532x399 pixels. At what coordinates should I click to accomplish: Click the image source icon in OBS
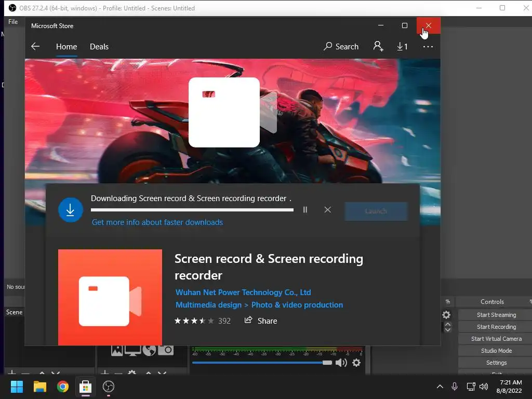point(117,351)
